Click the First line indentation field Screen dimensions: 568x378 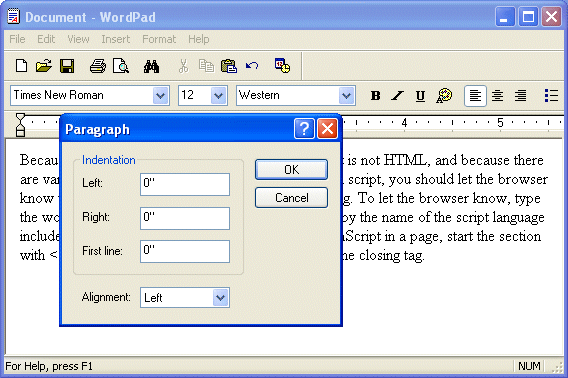coord(185,251)
